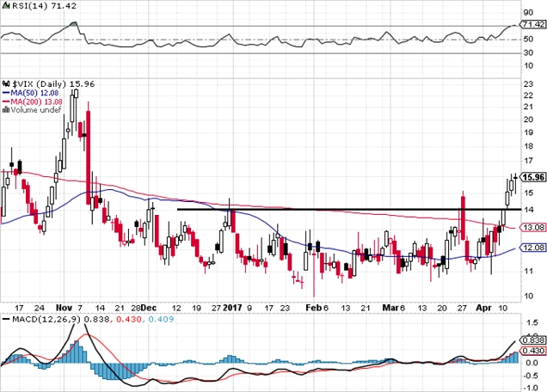Screen dimensions: 547x392
Task: Click the 71.42 RSI value tag
Action: (532, 24)
